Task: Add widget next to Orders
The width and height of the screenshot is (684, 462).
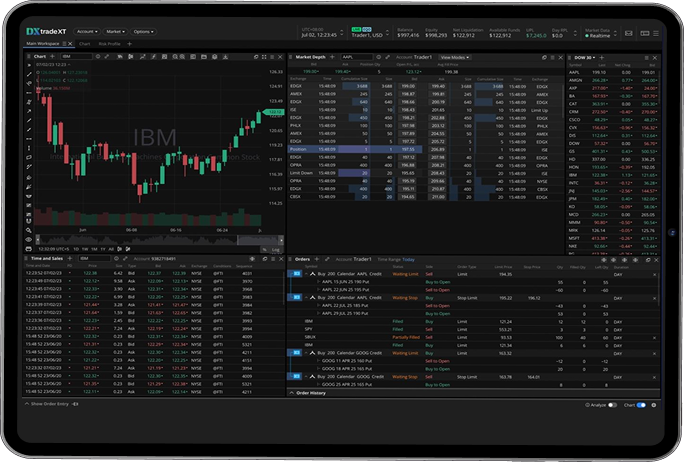Action: [317, 259]
